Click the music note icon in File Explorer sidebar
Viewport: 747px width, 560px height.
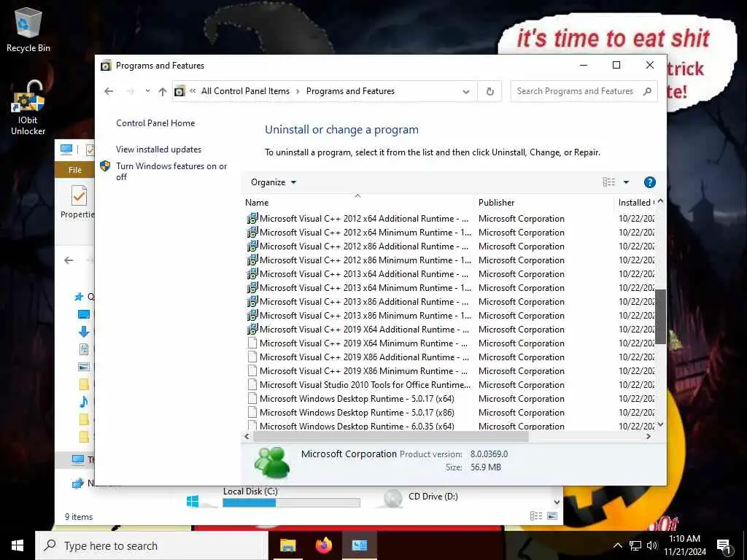(83, 402)
